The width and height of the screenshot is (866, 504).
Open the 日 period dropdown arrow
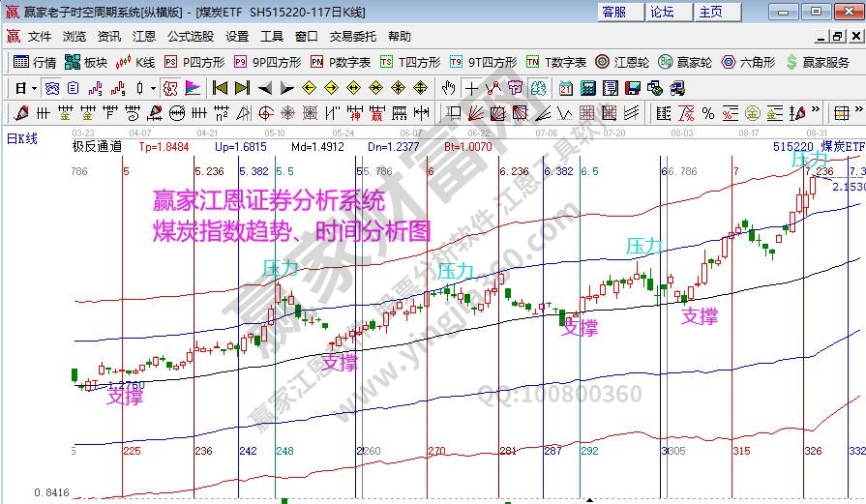(34, 87)
